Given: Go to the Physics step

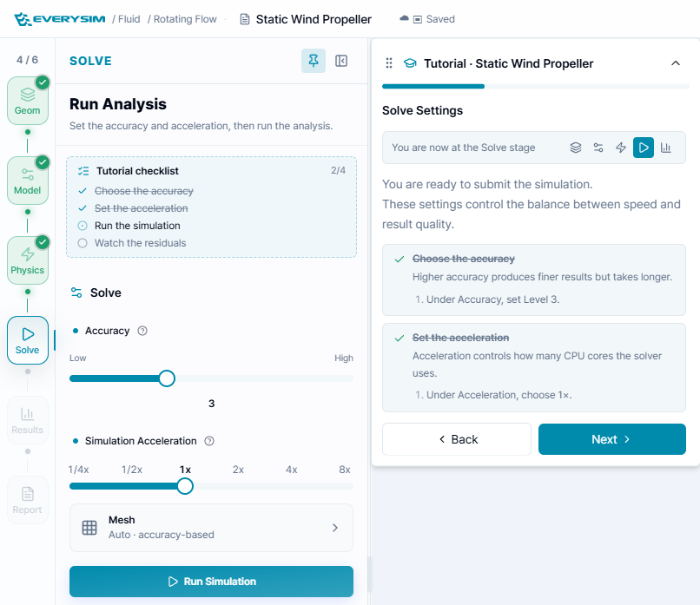Looking at the screenshot, I should 28,260.
